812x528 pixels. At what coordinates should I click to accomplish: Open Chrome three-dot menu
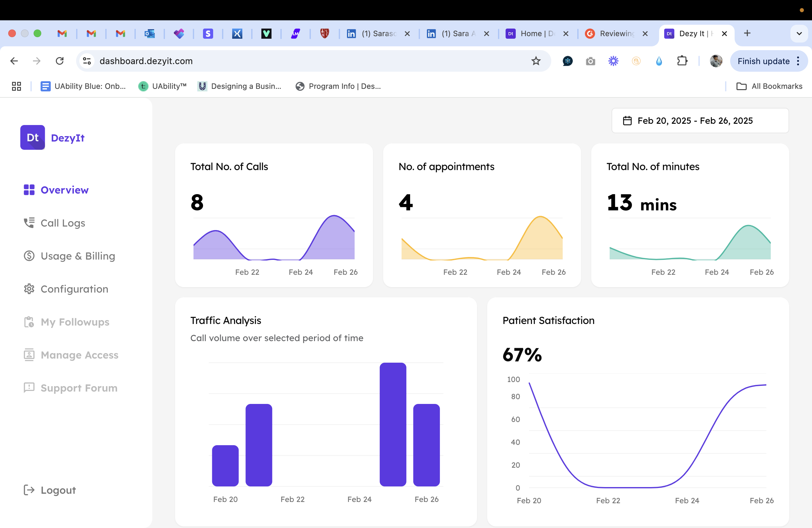[798, 61]
